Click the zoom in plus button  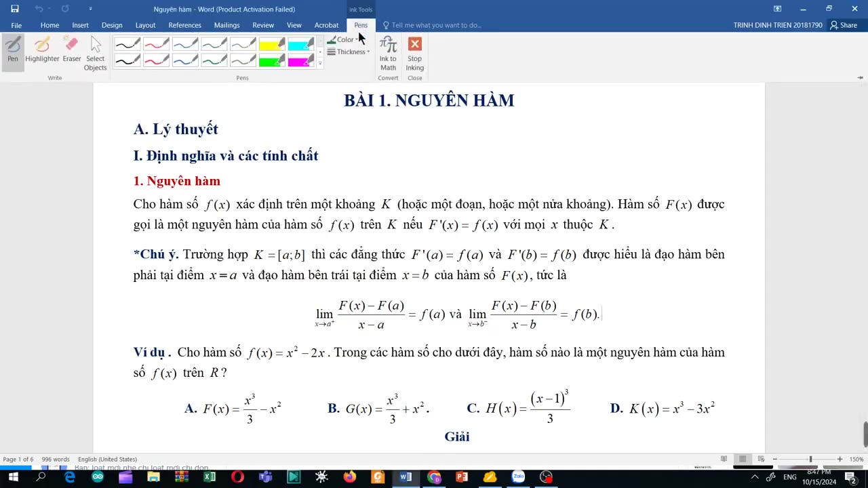840,459
